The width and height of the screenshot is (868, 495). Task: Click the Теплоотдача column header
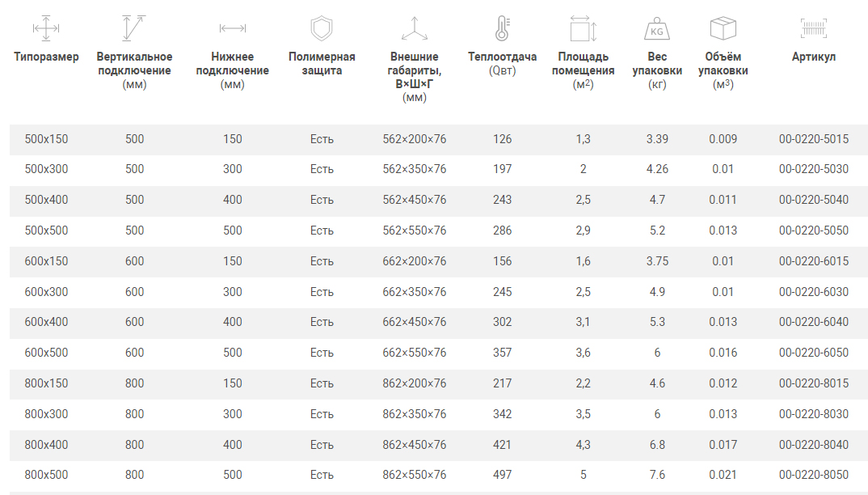502,57
